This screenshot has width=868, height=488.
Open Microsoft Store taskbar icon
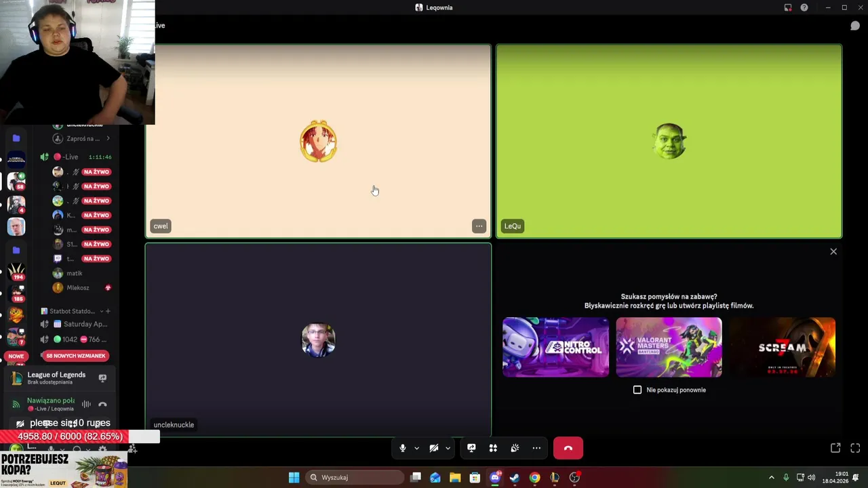[x=475, y=477]
